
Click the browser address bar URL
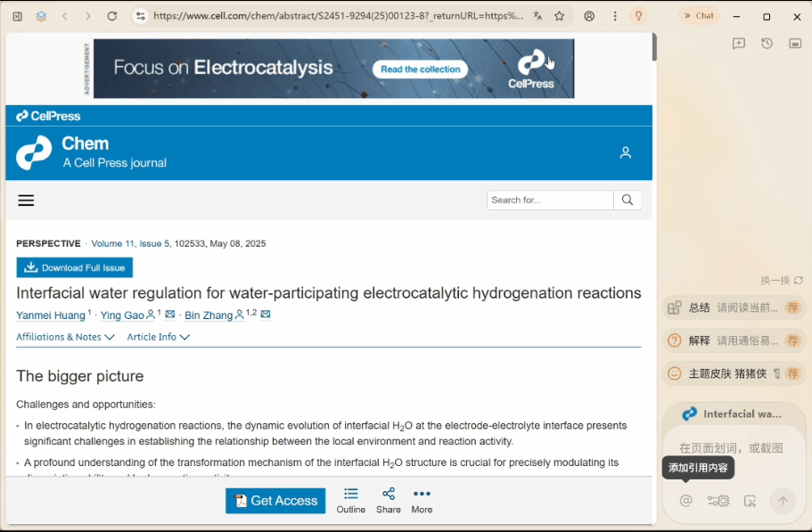coord(338,16)
